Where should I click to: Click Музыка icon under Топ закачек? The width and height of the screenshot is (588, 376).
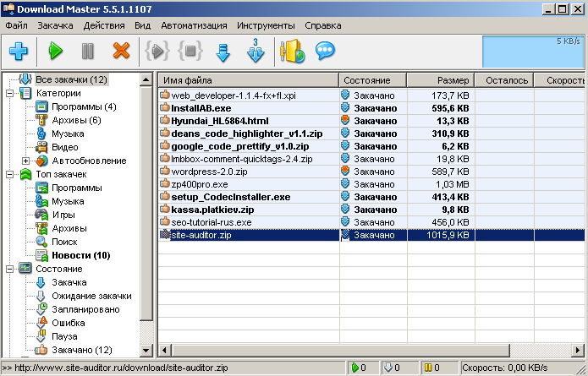click(x=41, y=201)
